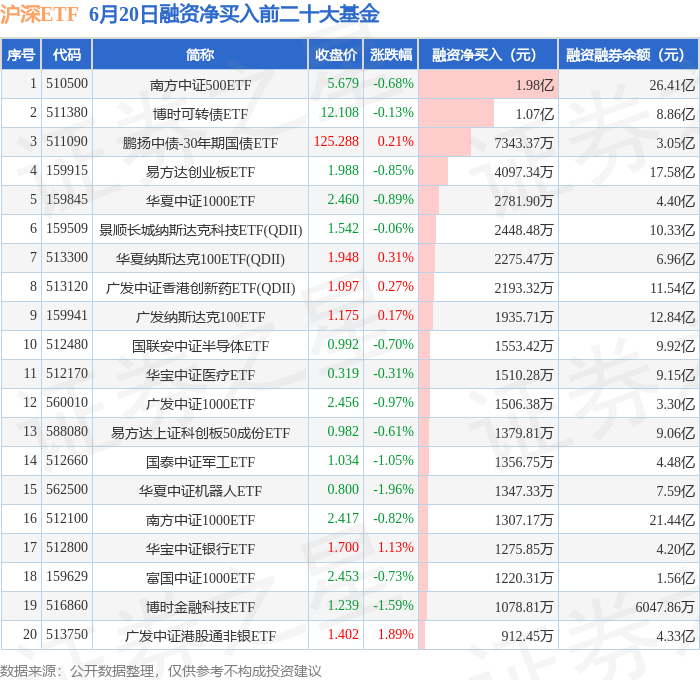700x680 pixels.
Task: Click the 代码 column header
Action: click(x=67, y=54)
